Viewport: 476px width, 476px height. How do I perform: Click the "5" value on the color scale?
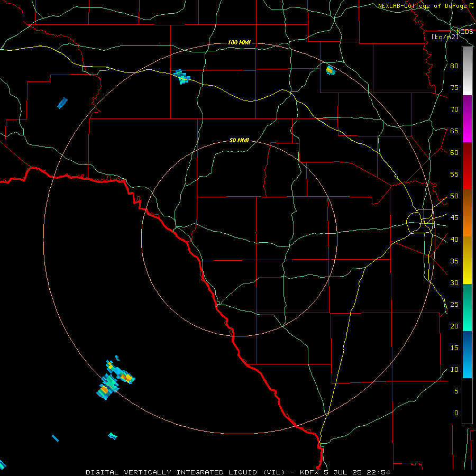click(x=456, y=391)
